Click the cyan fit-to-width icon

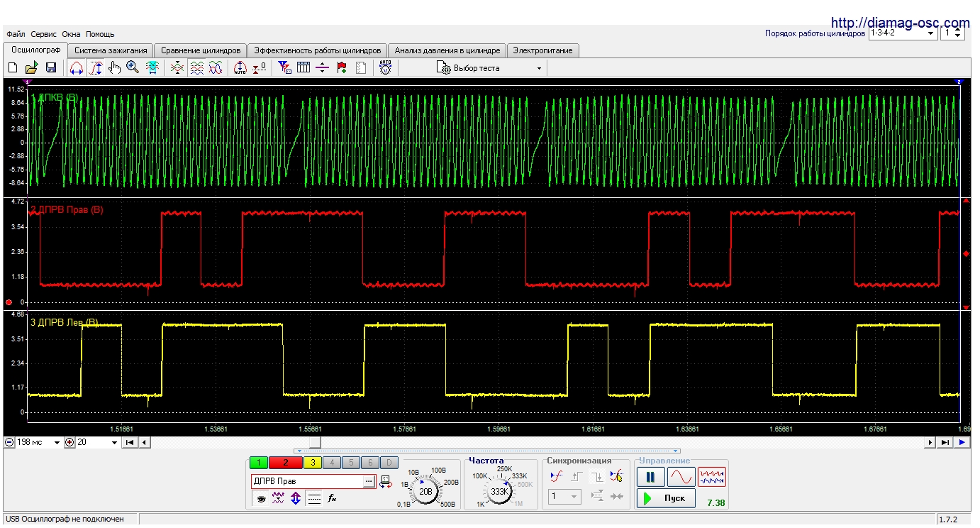[152, 68]
